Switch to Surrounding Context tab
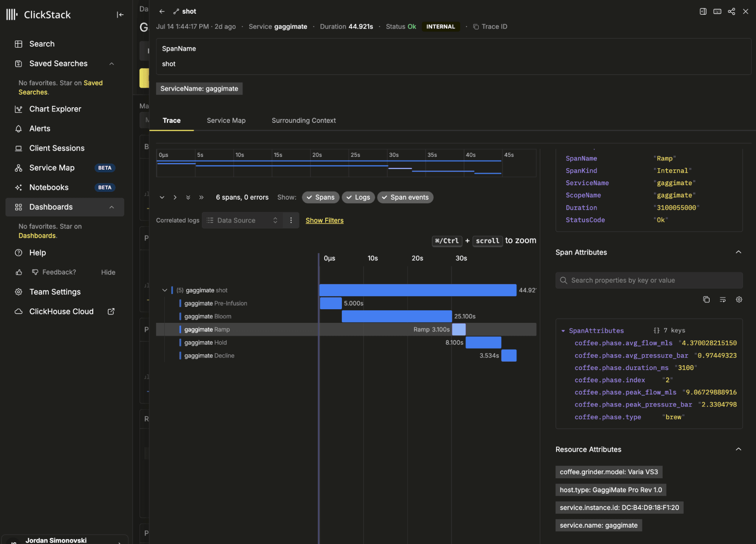Viewport: 756px width, 544px height. tap(304, 121)
